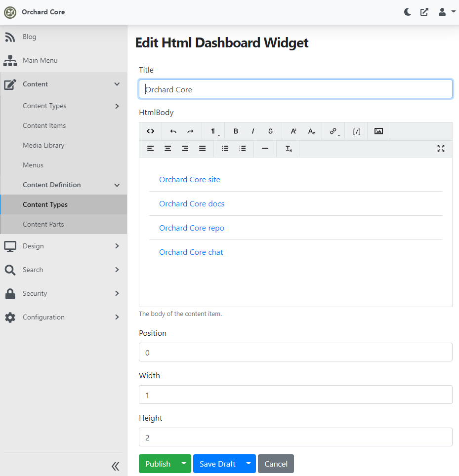Open the site in a new window
This screenshot has height=476, width=459.
(x=424, y=12)
